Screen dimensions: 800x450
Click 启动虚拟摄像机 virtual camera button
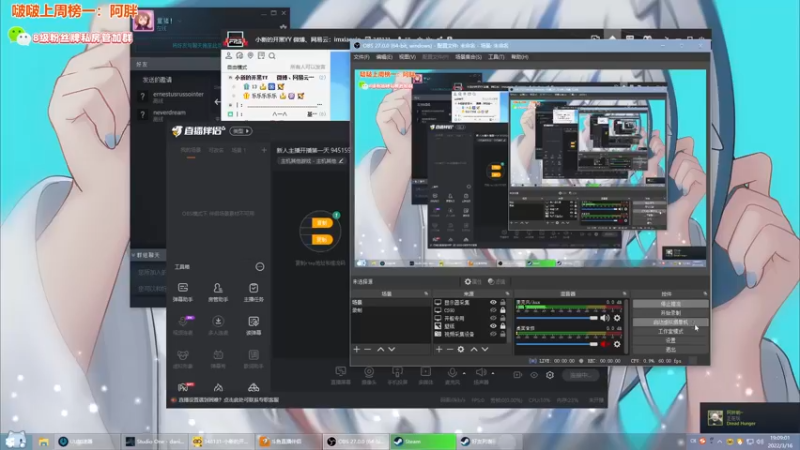[x=670, y=322]
